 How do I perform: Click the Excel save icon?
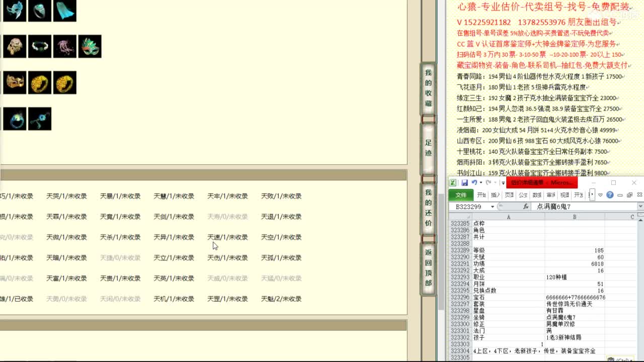pos(464,183)
